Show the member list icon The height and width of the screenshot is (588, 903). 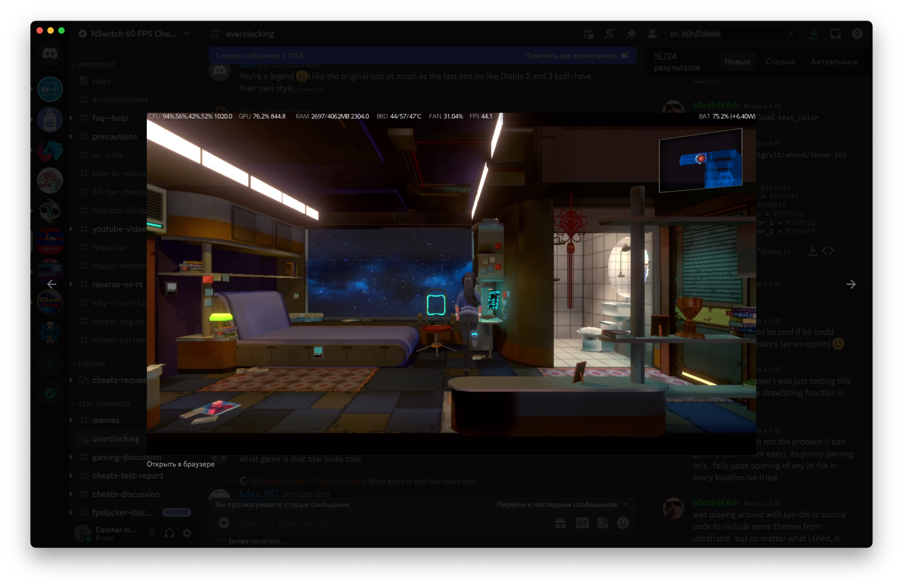coord(653,34)
